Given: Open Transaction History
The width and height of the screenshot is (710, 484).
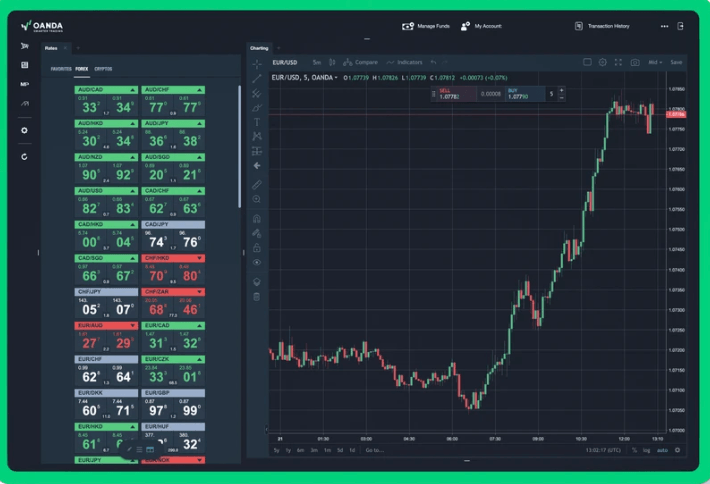Looking at the screenshot, I should [x=602, y=26].
